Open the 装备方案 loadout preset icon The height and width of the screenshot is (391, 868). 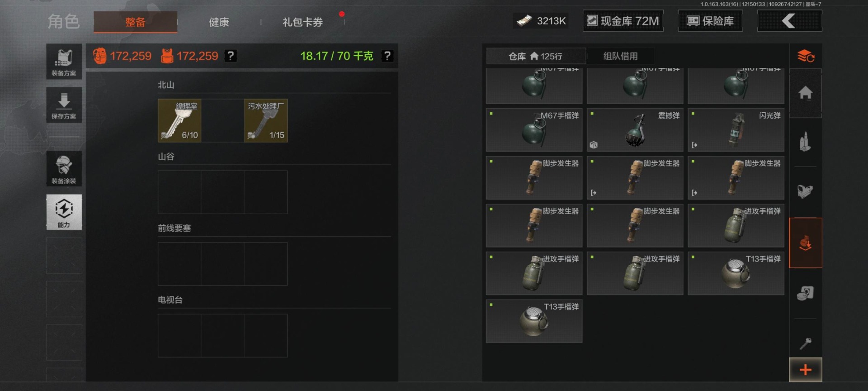click(x=64, y=62)
